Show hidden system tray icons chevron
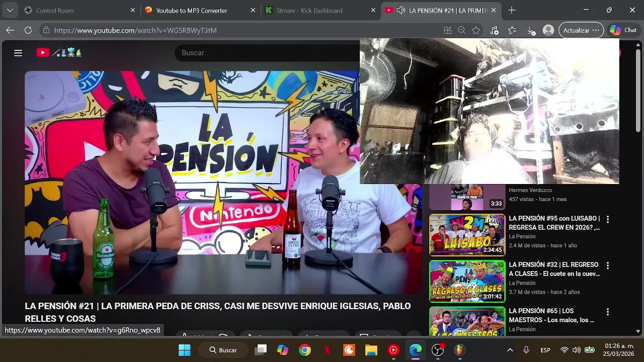The width and height of the screenshot is (644, 362). [x=510, y=350]
